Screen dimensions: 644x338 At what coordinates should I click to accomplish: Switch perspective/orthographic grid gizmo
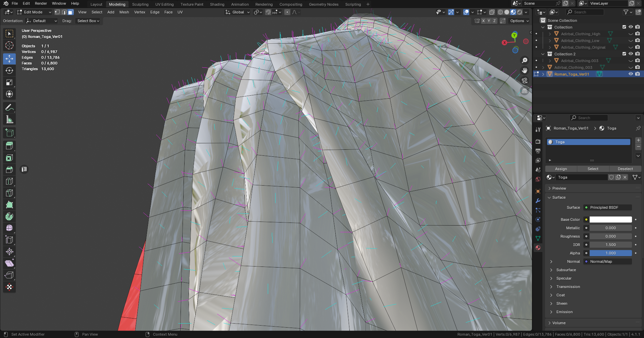point(525,91)
